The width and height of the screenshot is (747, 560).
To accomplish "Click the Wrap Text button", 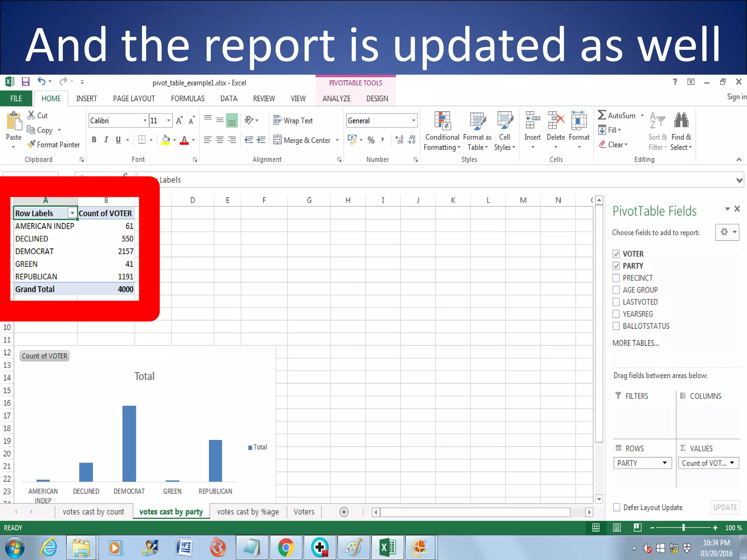I will point(293,120).
